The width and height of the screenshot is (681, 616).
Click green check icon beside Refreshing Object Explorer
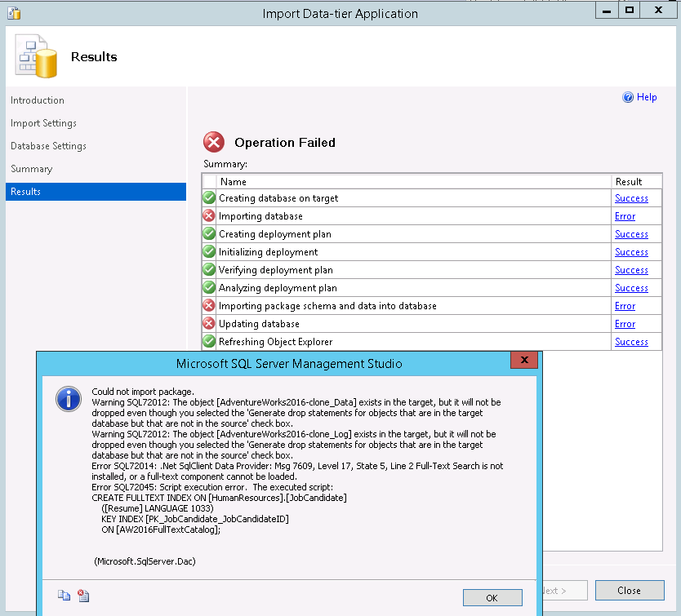coord(209,341)
